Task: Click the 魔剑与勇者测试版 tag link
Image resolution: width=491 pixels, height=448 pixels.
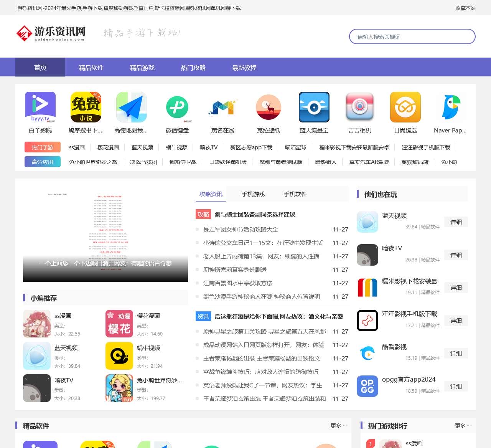Action: [x=281, y=162]
